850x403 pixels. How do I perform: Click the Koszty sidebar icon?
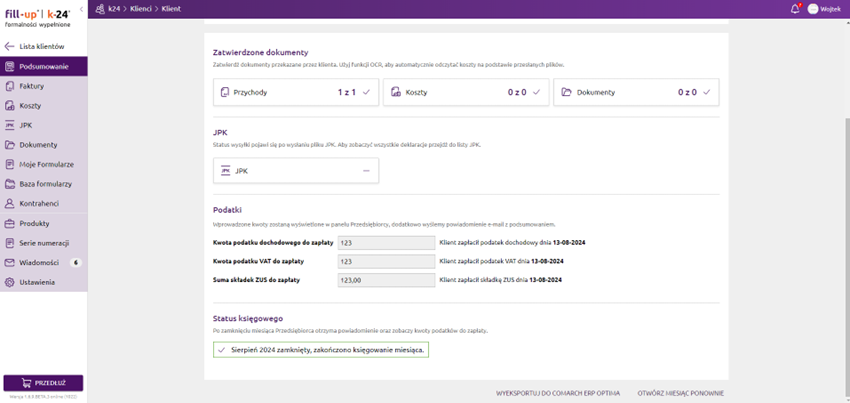9,106
